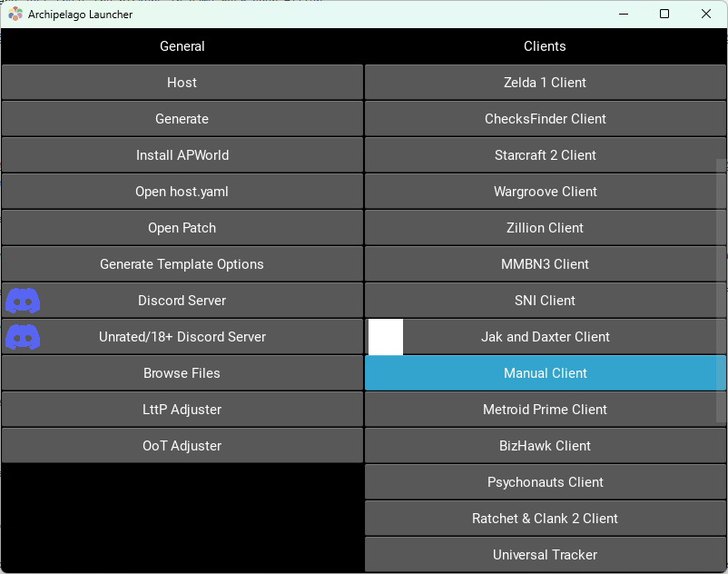Launch the Wargroove Client
728x574 pixels.
click(545, 191)
